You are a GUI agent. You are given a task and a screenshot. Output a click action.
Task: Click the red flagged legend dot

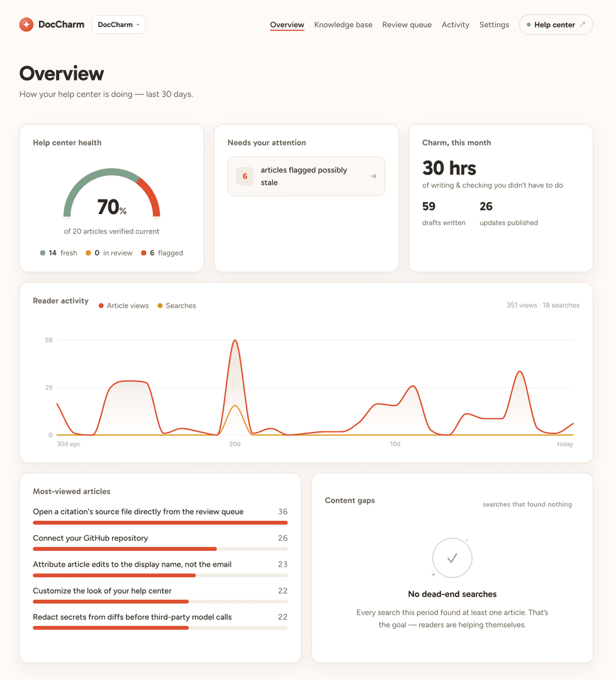click(143, 253)
